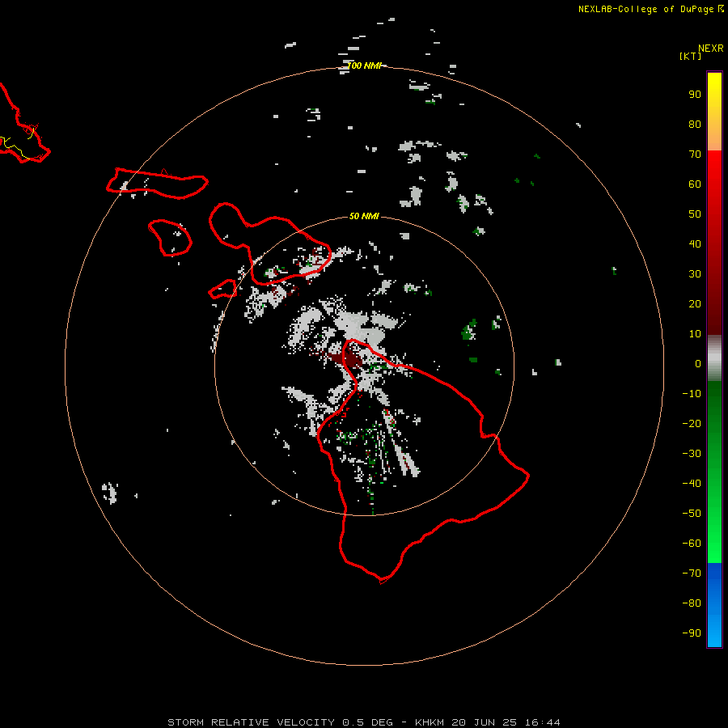Click the 20 value on the velocity scale
728x728 pixels.
click(695, 303)
